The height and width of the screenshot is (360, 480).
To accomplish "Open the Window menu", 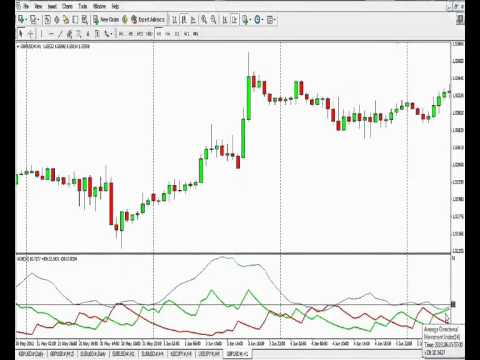I will (99, 6).
